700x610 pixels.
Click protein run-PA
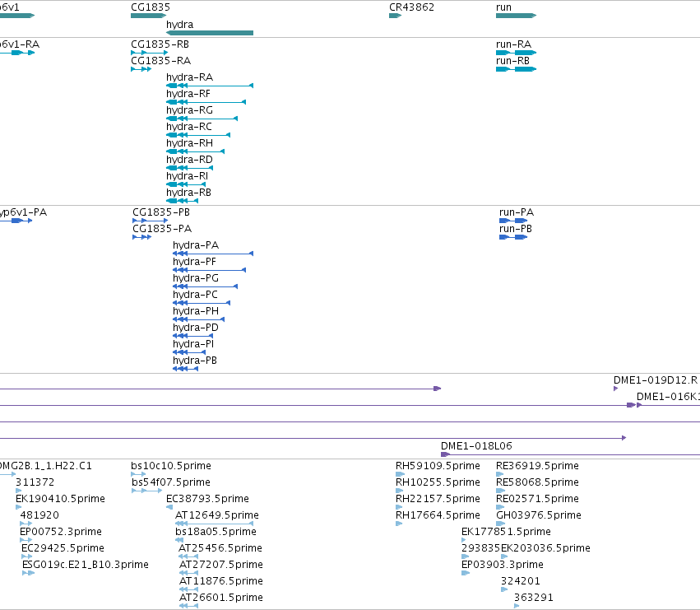[x=517, y=212]
